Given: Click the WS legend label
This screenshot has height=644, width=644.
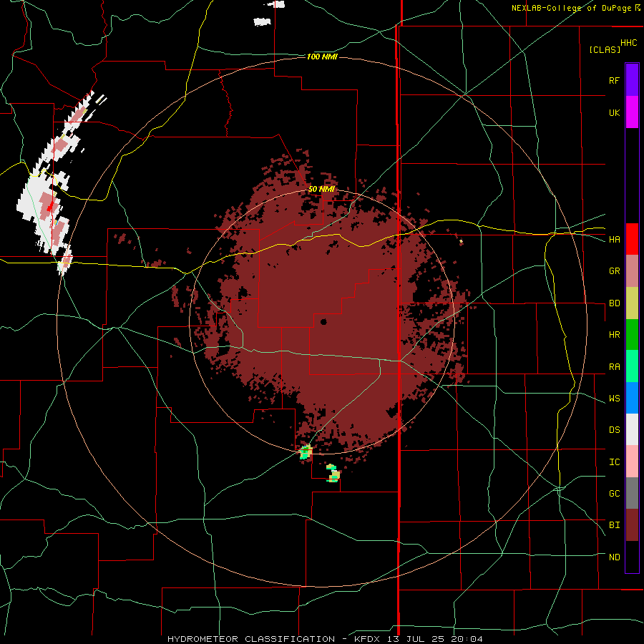Looking at the screenshot, I should pos(614,399).
